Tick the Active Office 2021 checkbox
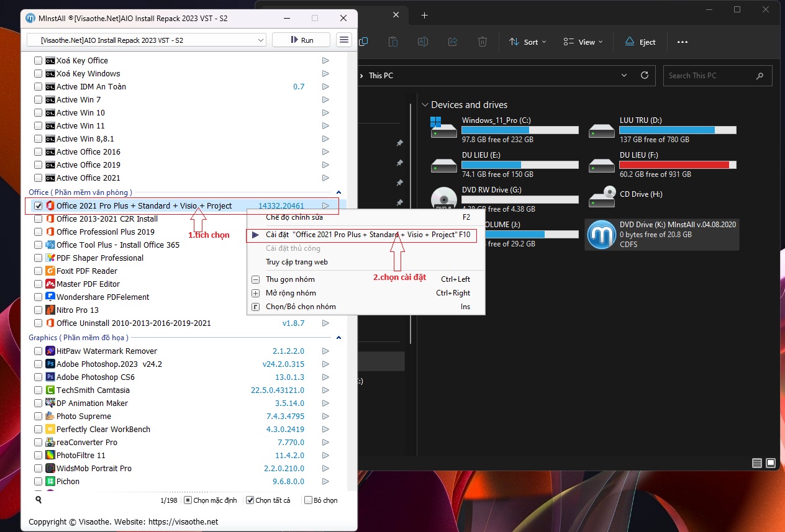Screen dimensions: 785x532 pos(39,178)
